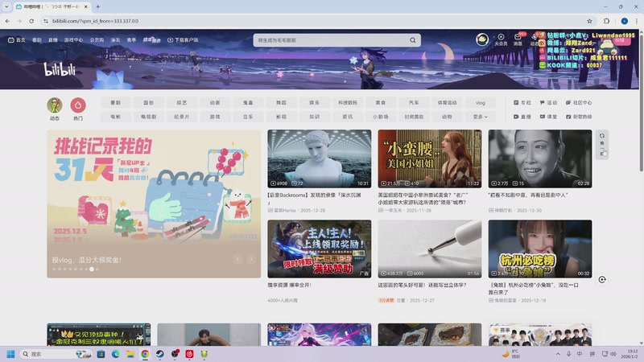Expand the 更多 categories dropdown
Screen dimensions: 644x362
pyautogui.click(x=480, y=117)
